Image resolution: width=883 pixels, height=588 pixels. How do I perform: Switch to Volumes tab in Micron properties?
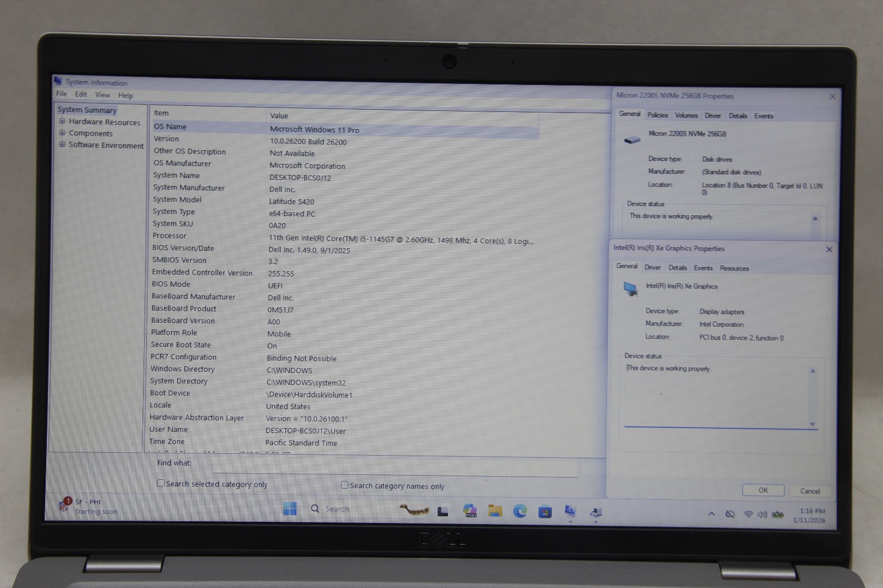tap(686, 115)
